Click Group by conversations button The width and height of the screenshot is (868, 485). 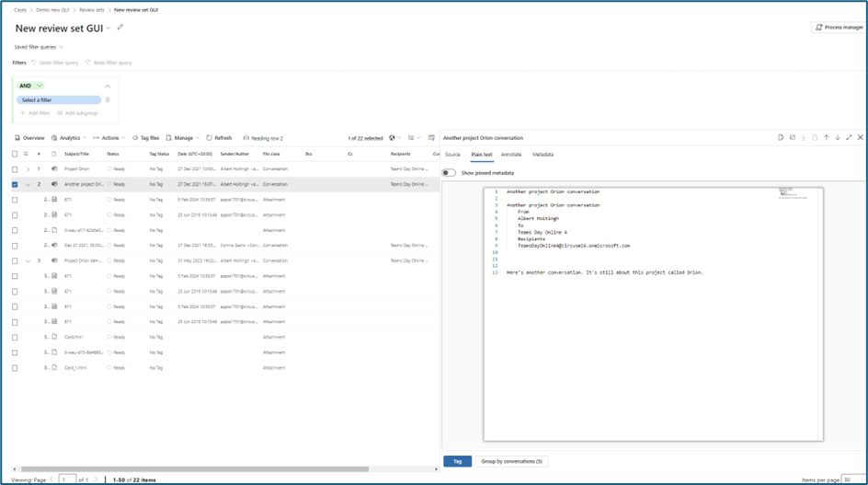pyautogui.click(x=511, y=461)
